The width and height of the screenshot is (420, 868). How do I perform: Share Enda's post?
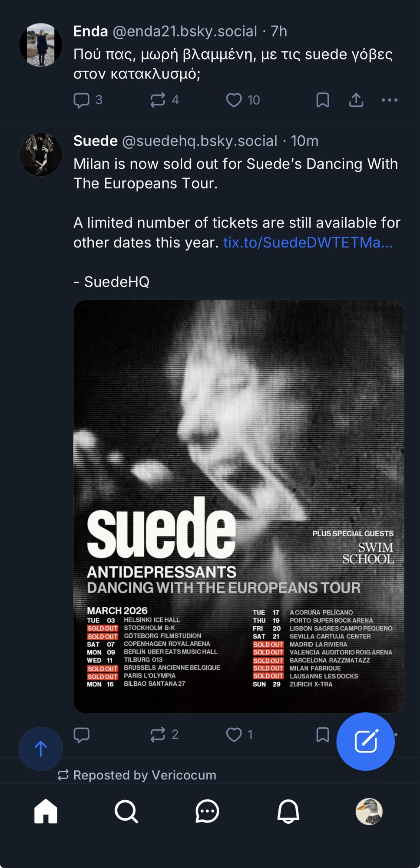coord(356,100)
